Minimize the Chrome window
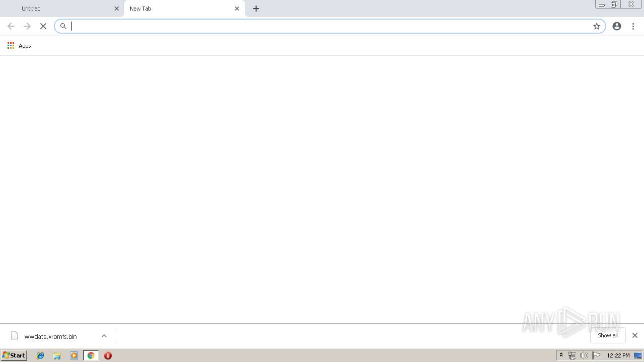644x362 pixels. click(x=602, y=4)
